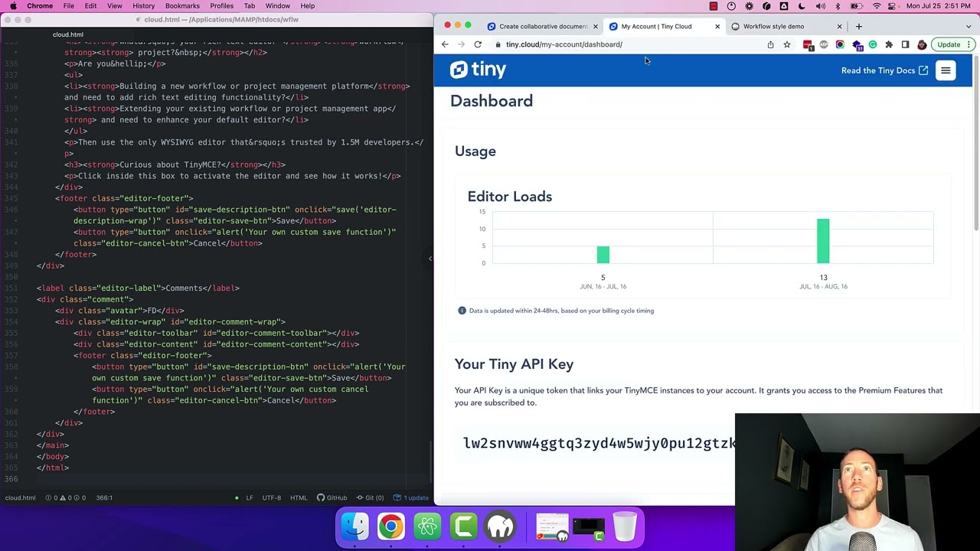Open Chrome tab search chevron

(969, 26)
